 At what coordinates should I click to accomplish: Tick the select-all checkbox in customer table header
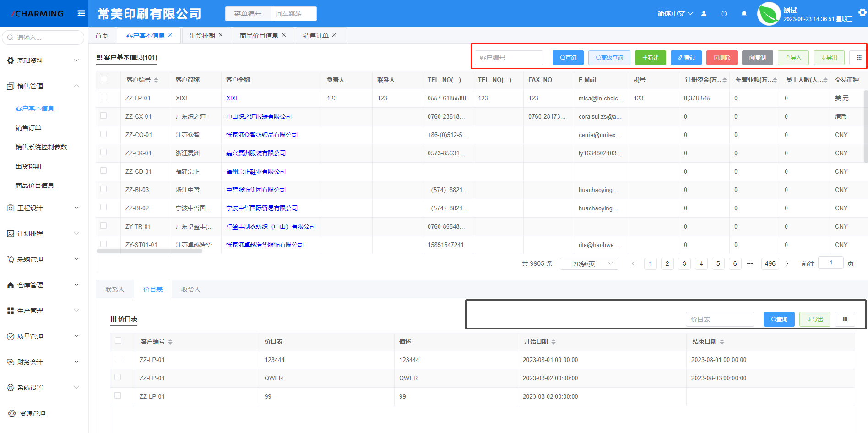[x=104, y=79]
